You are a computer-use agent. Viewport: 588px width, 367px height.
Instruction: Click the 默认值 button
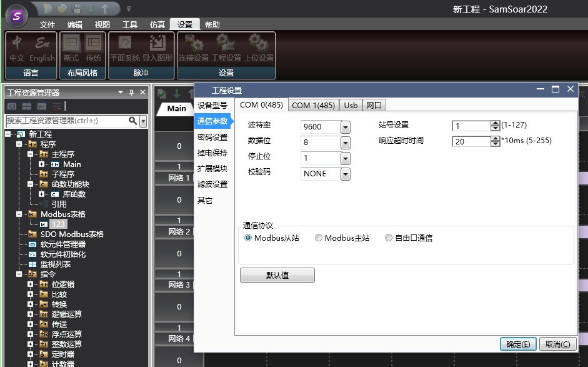[x=277, y=274]
